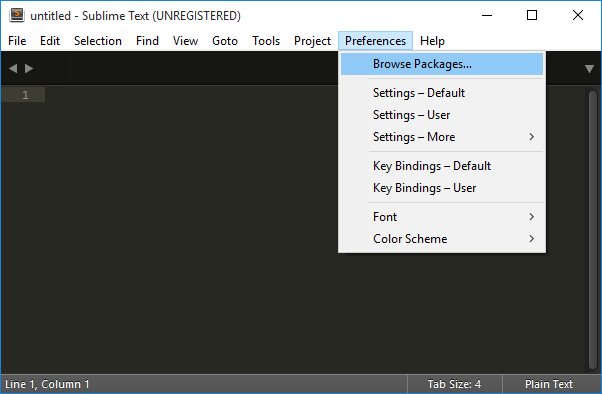The height and width of the screenshot is (394, 602).
Task: Expand the Settings – More submenu
Action: click(442, 137)
